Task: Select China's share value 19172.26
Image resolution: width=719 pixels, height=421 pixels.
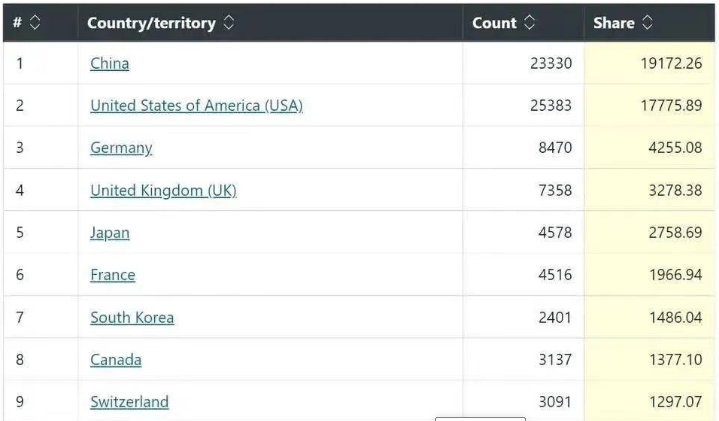Action: coord(671,63)
